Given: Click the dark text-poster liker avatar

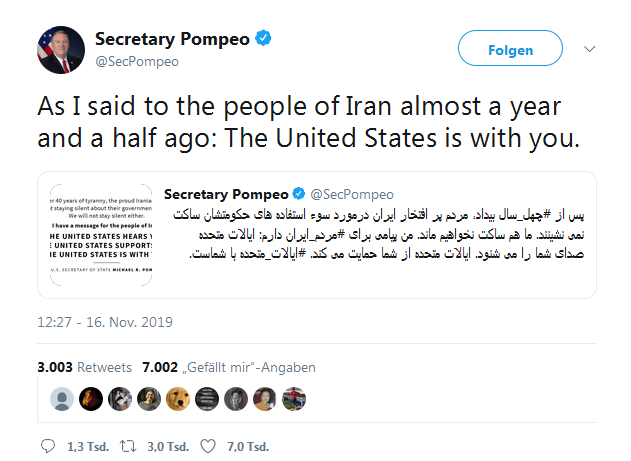Looking at the screenshot, I should pyautogui.click(x=207, y=398).
